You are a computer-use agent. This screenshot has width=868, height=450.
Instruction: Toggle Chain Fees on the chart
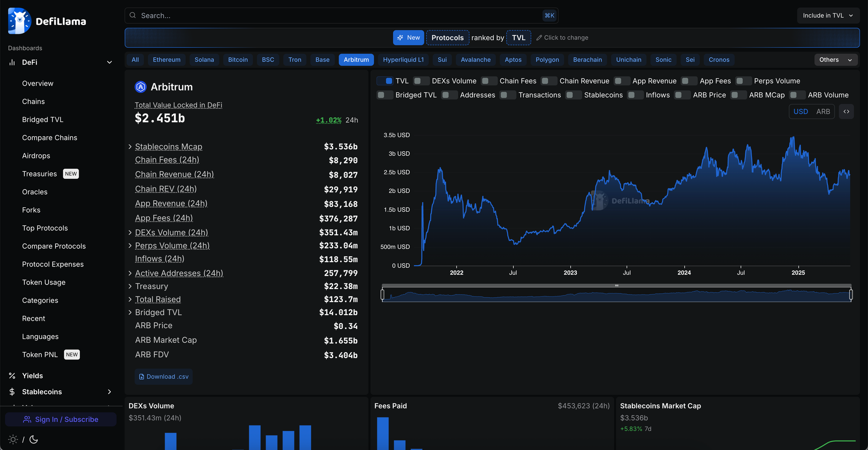pyautogui.click(x=489, y=81)
